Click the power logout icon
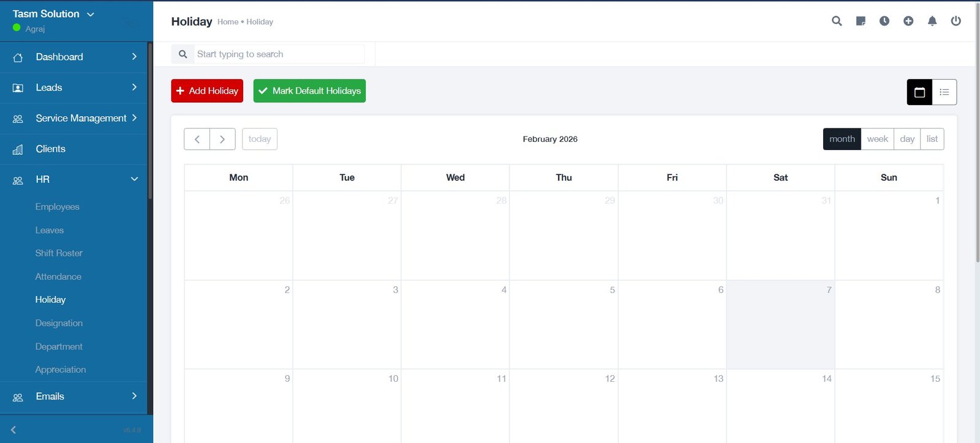Image resolution: width=980 pixels, height=443 pixels. click(956, 21)
